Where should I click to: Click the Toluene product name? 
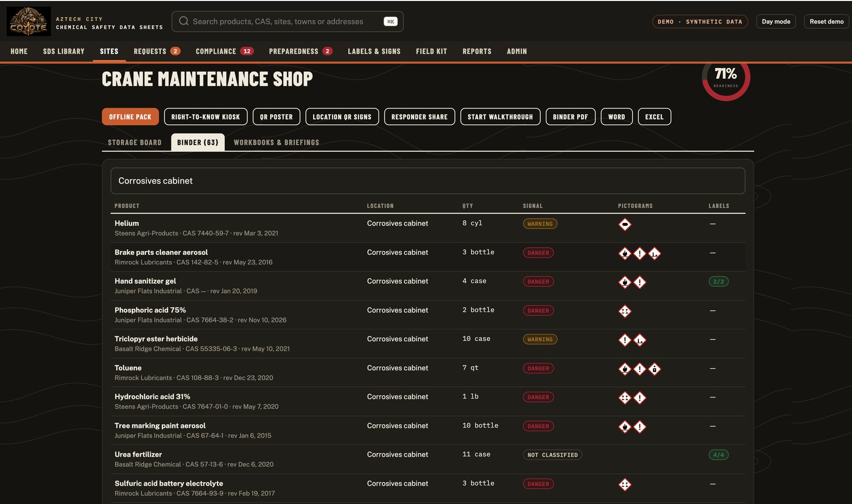point(128,368)
